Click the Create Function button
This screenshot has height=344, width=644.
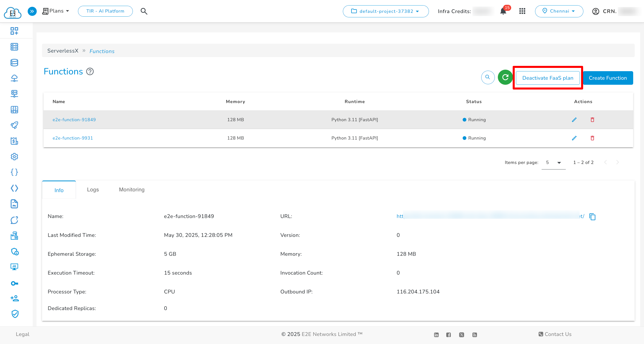(608, 78)
